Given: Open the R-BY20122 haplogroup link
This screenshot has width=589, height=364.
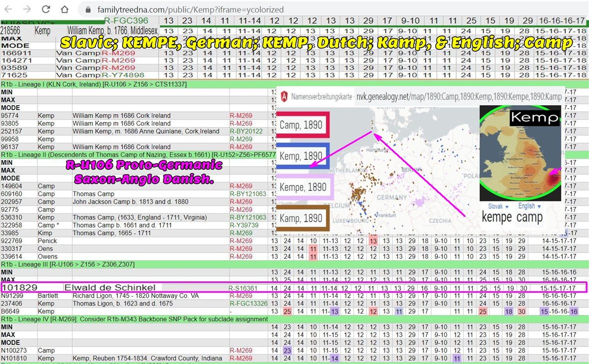Looking at the screenshot, I should point(246,131).
